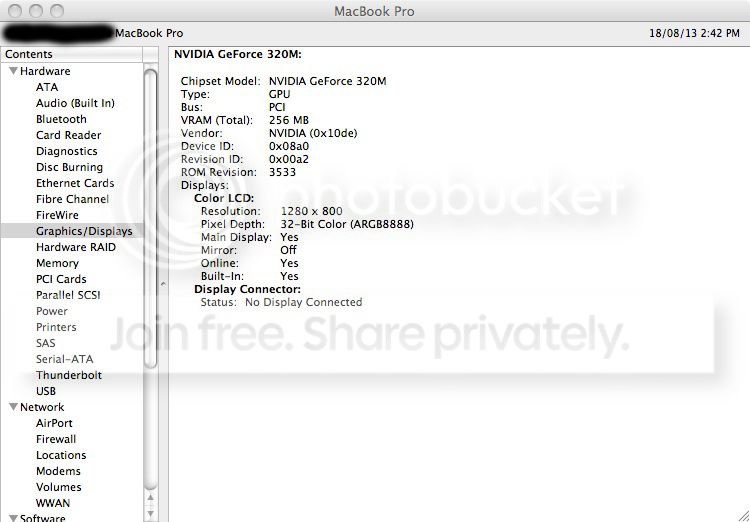Show Modems information
This screenshot has width=750, height=522.
coord(58,471)
